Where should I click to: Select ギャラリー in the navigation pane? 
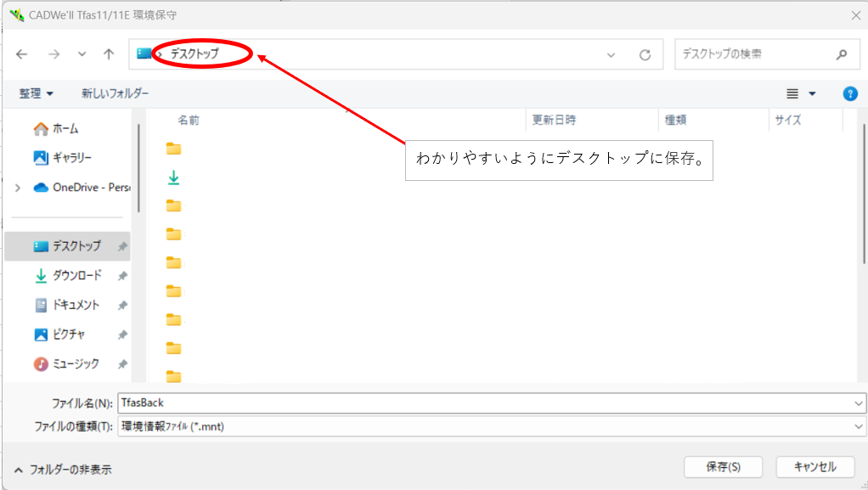(63, 158)
